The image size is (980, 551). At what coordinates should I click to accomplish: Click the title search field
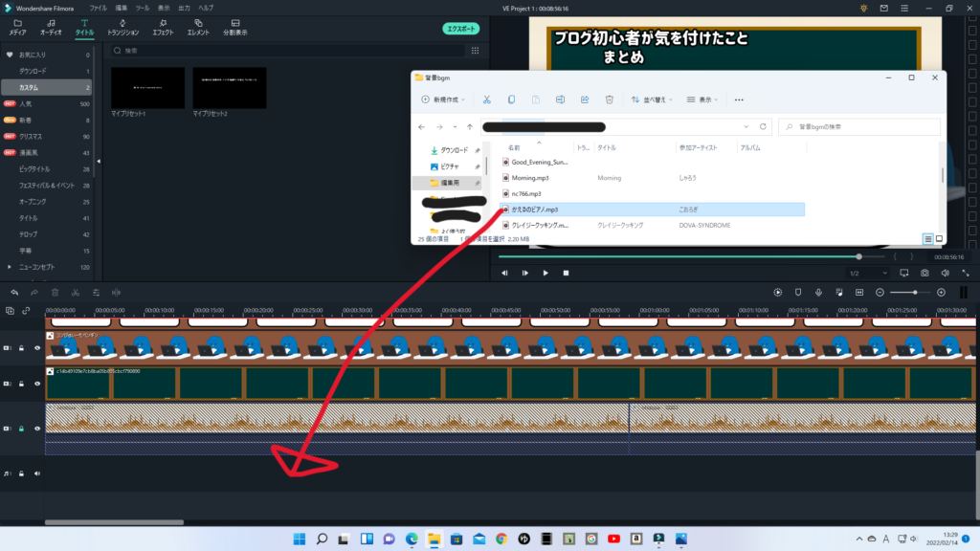tap(287, 51)
